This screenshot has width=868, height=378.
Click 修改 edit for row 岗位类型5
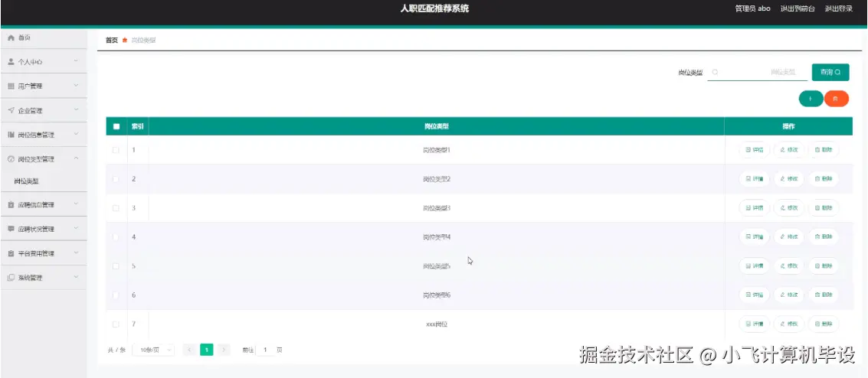[x=789, y=266]
